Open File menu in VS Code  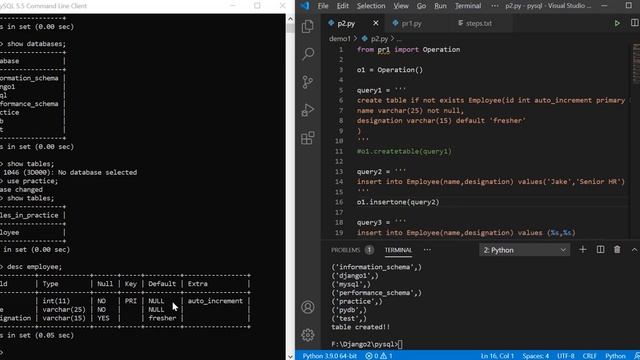click(x=323, y=6)
